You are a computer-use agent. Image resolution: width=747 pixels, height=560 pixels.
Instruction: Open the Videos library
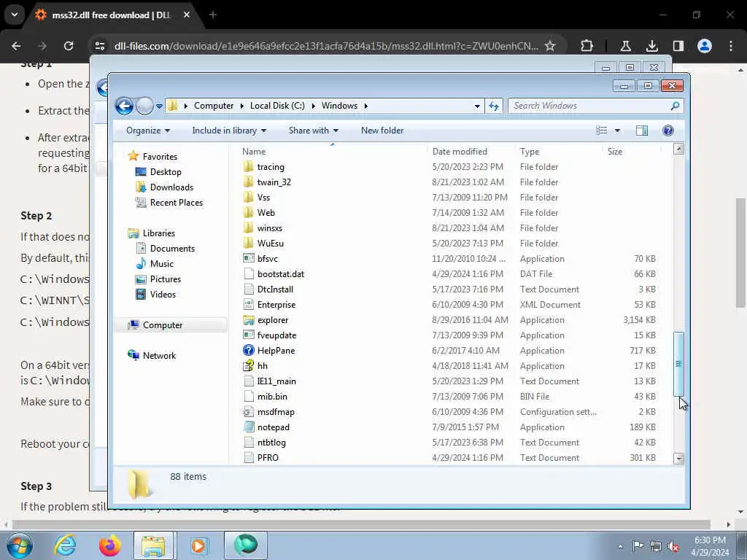click(163, 295)
